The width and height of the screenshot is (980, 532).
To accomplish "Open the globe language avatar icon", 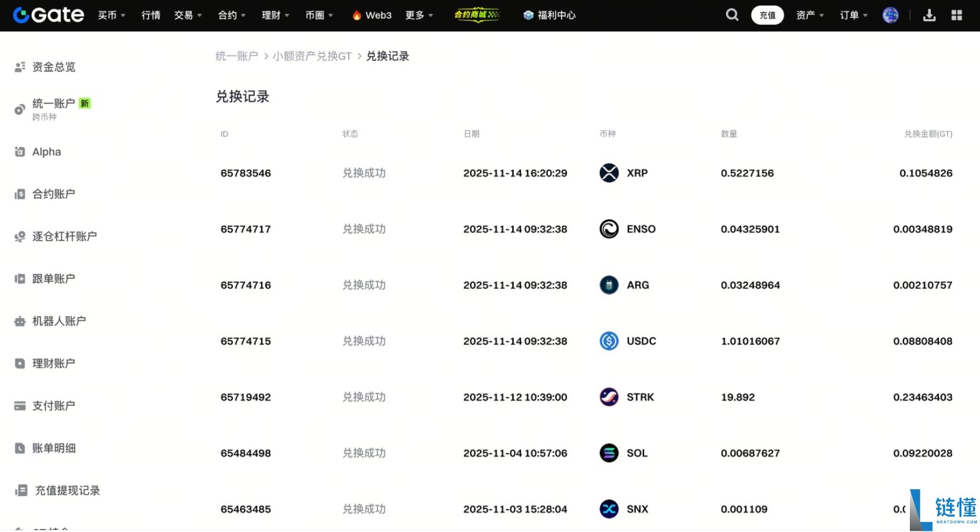I will pyautogui.click(x=891, y=15).
